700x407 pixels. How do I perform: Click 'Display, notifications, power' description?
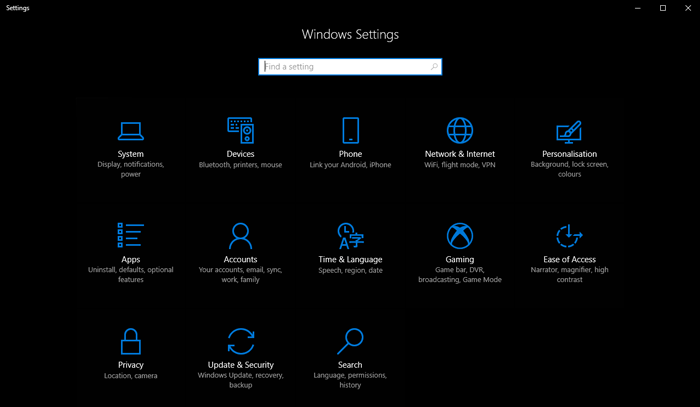131,169
